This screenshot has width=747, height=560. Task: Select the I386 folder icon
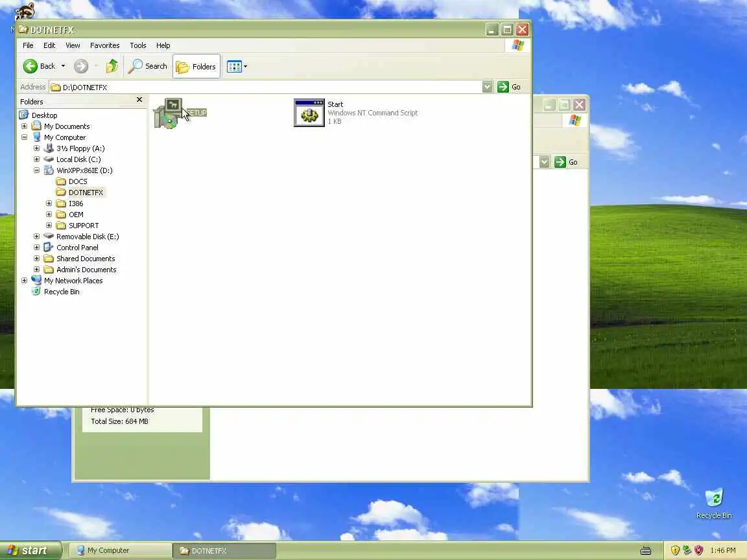[61, 204]
